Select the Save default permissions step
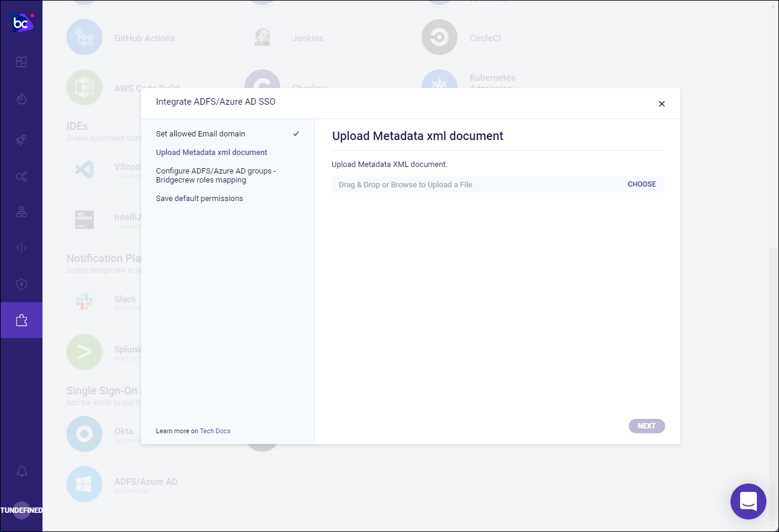Image resolution: width=779 pixels, height=532 pixels. (x=199, y=199)
